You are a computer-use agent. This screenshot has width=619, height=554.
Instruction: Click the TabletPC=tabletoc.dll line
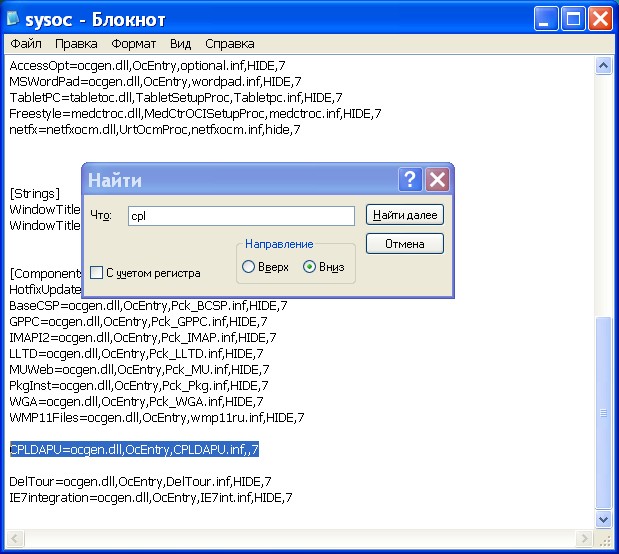tap(176, 98)
